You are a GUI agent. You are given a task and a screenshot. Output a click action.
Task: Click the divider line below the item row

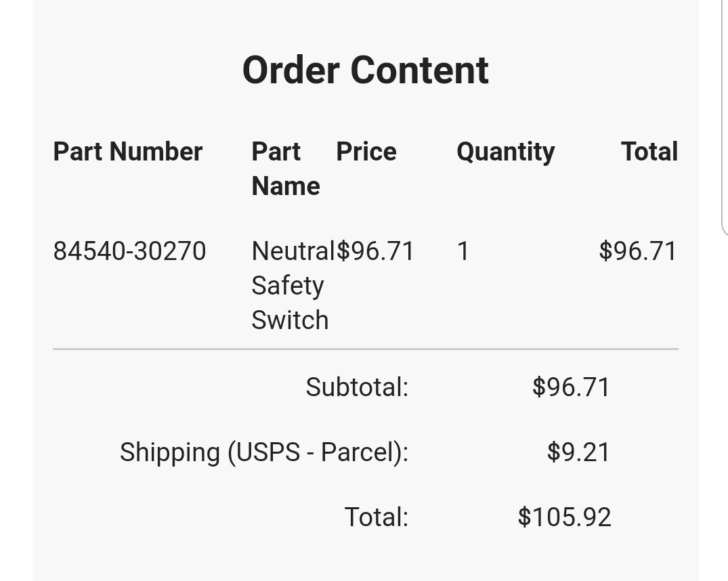[366, 349]
